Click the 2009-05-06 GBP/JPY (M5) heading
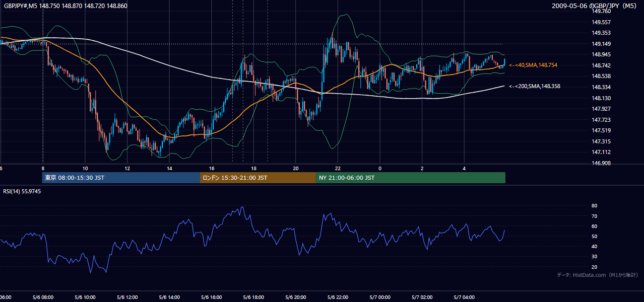The height and width of the screenshot is (302, 644). (x=595, y=6)
